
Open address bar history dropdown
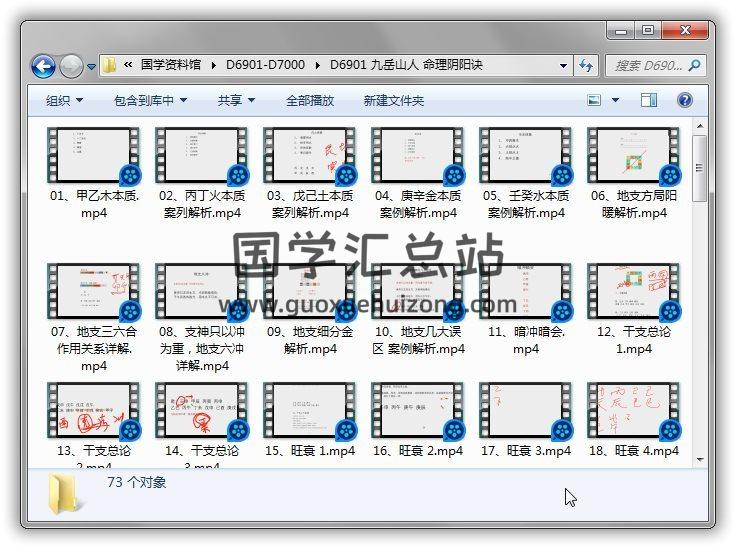[x=563, y=66]
